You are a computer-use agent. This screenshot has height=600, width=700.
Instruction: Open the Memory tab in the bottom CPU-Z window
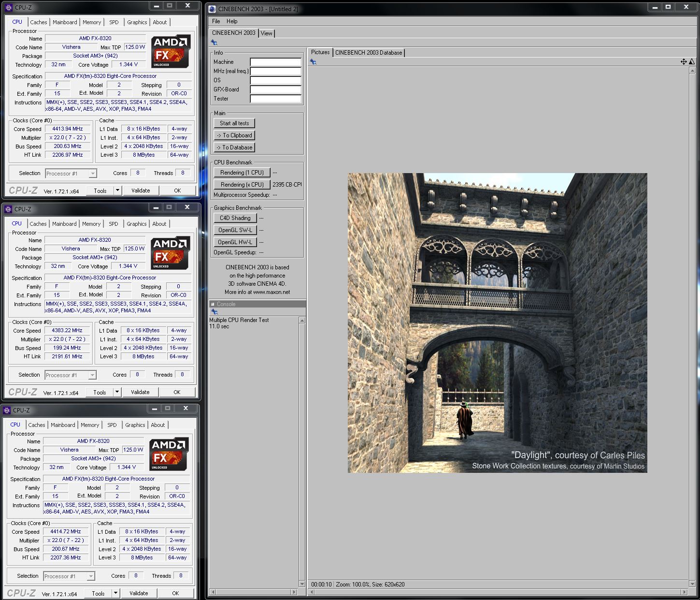click(x=90, y=425)
